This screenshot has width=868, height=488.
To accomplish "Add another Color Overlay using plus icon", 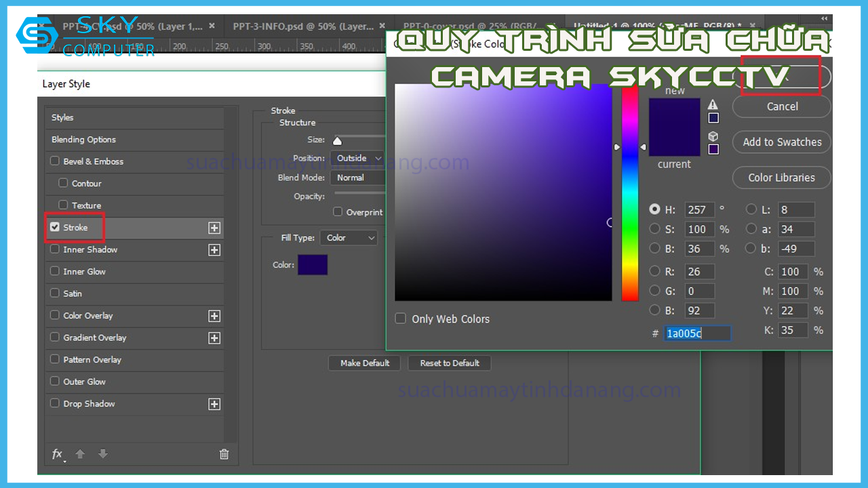I will 214,316.
